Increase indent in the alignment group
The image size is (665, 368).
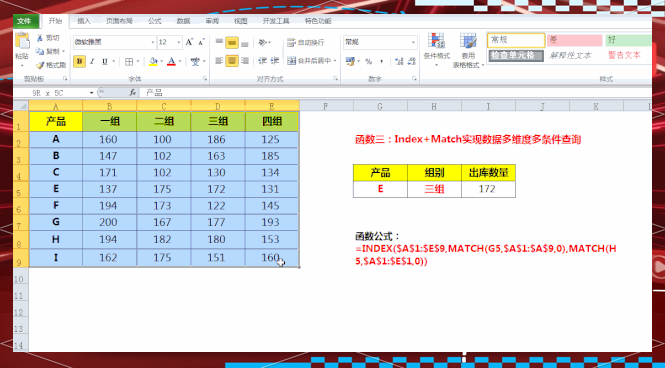point(275,61)
